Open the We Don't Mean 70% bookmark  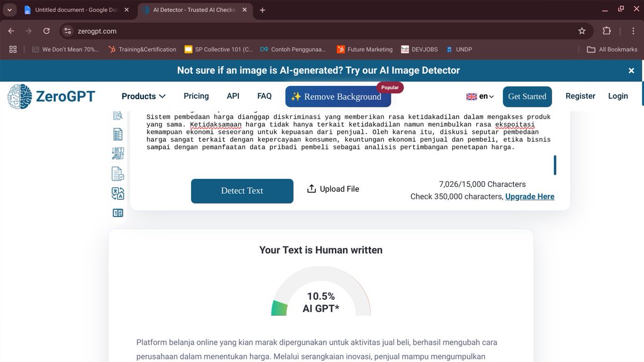tap(65, 49)
